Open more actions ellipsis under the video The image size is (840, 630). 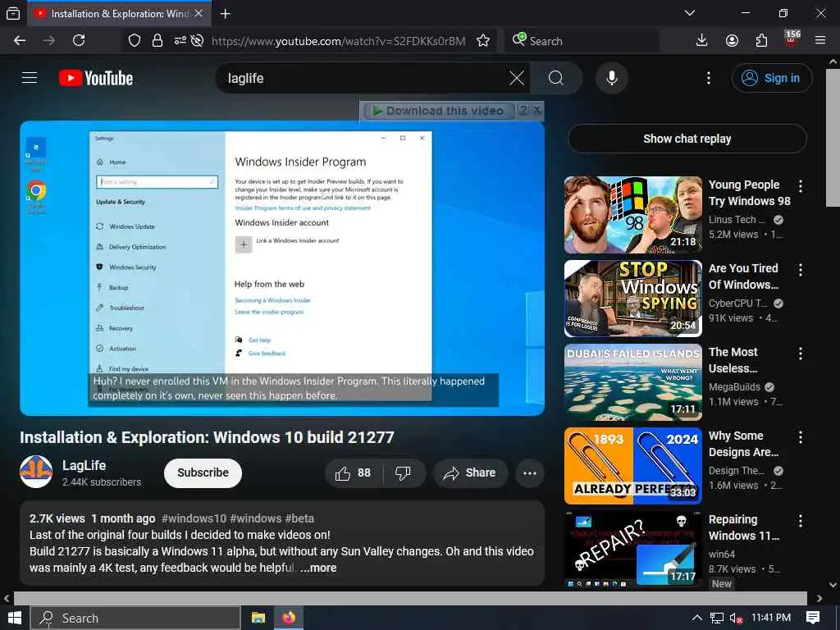530,473
